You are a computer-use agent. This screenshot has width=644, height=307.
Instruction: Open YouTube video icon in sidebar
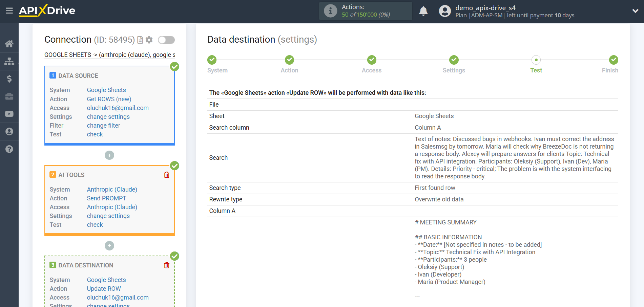pyautogui.click(x=9, y=114)
